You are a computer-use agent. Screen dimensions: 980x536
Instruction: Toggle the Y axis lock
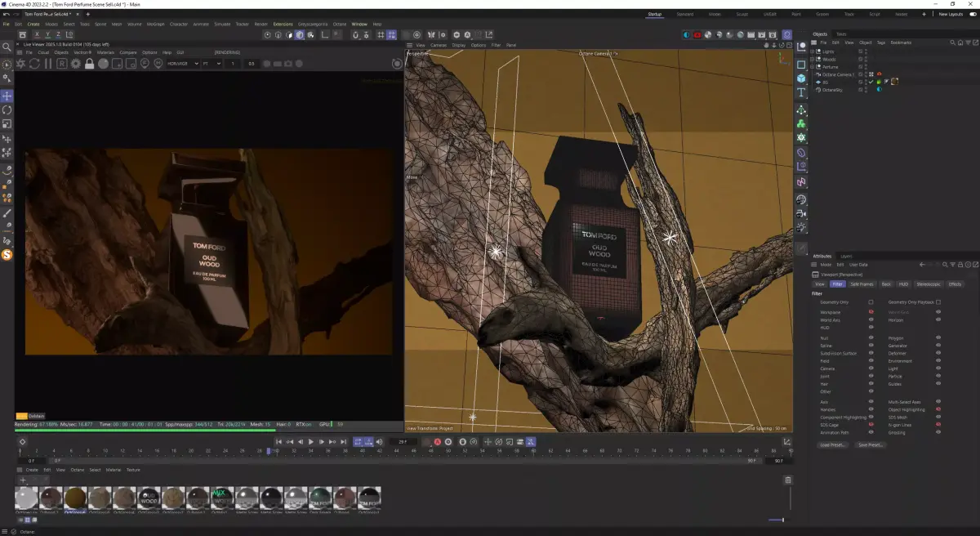(x=47, y=34)
